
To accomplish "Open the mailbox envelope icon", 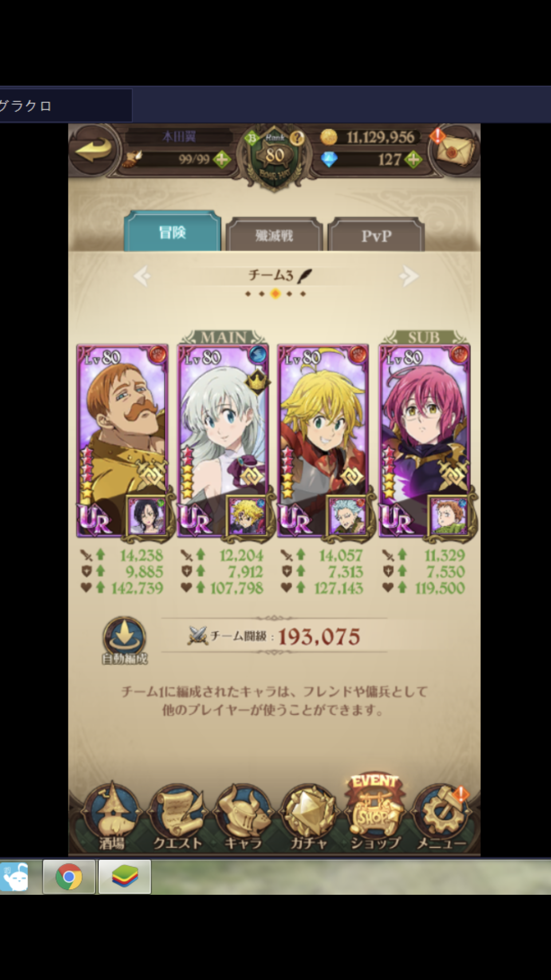I will 454,150.
